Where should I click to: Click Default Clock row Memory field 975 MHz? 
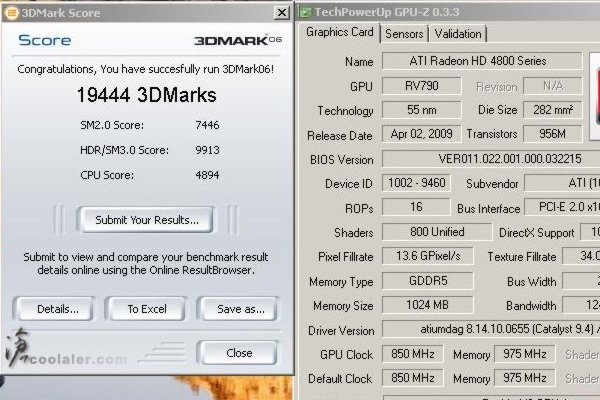point(525,378)
